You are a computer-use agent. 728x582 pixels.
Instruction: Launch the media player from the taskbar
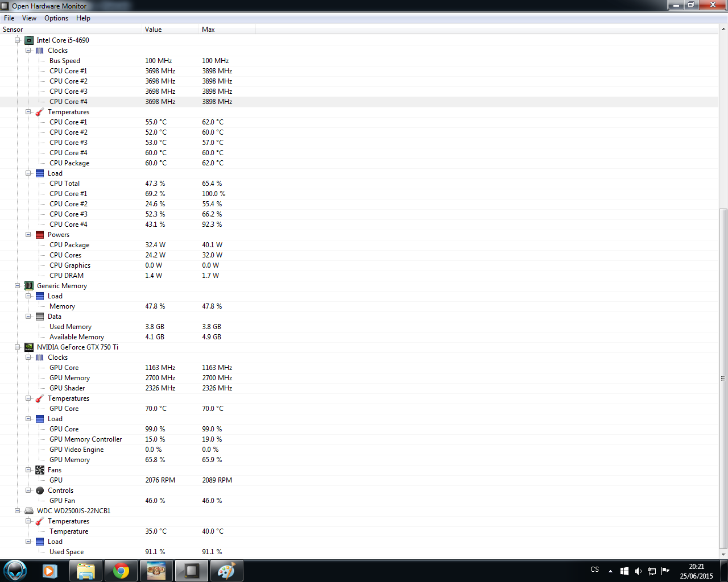[x=50, y=571]
